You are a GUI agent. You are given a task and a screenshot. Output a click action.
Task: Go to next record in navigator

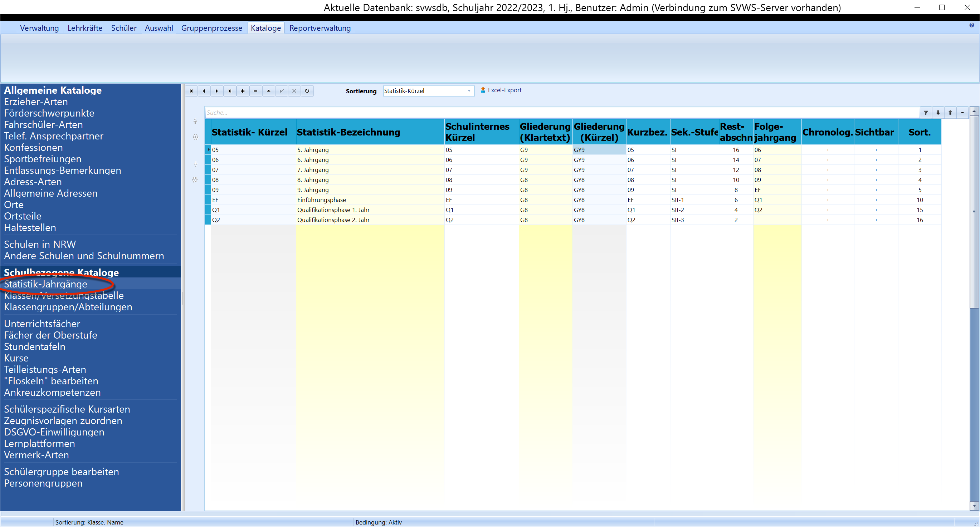(217, 91)
